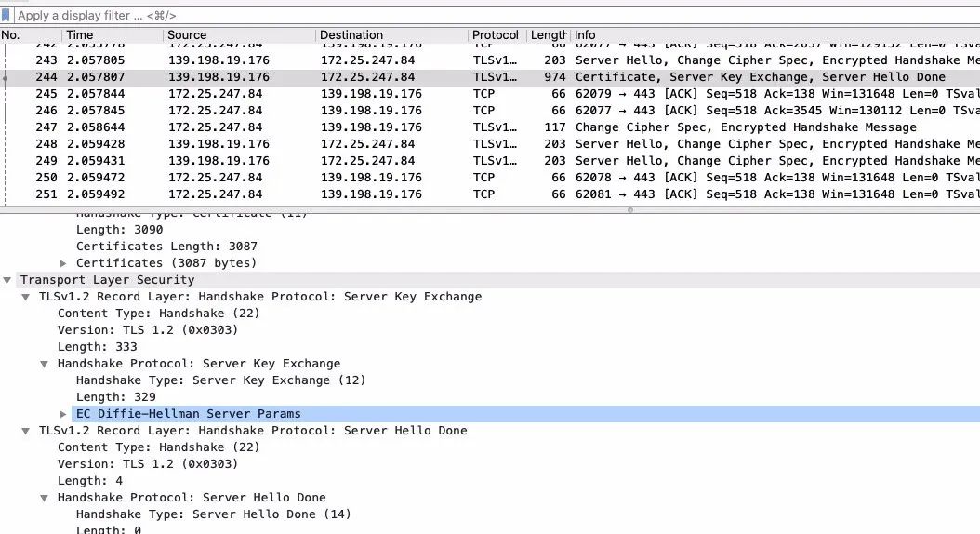Collapse Handshake Protocol: Server Key Exchange node
This screenshot has width=980, height=534.
pyautogui.click(x=45, y=364)
